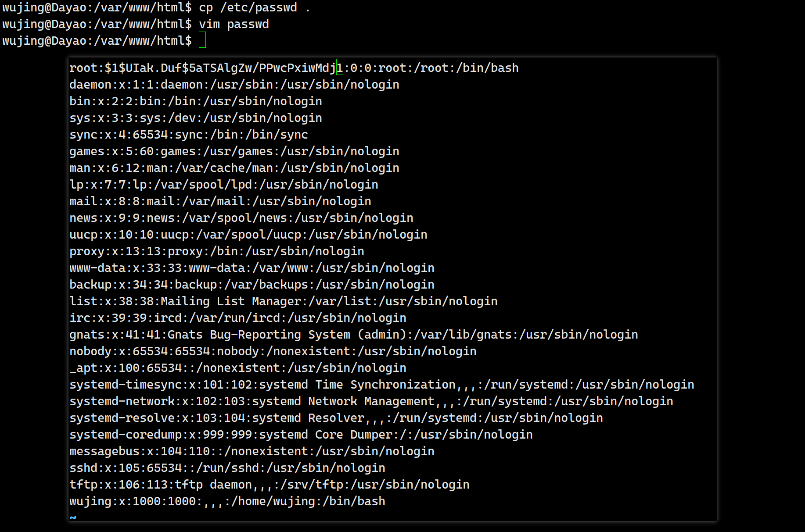
Task: Select the games user entry line
Action: 234,151
